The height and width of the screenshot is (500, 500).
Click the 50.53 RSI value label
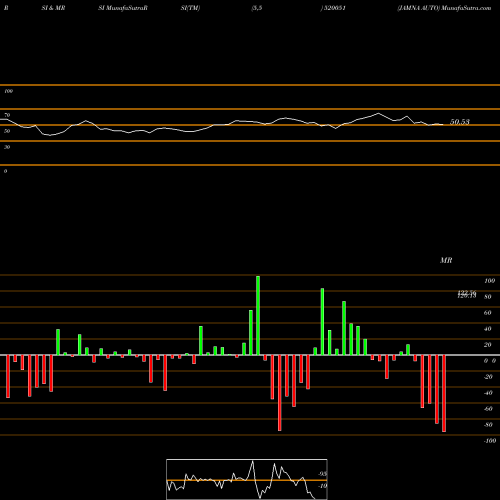(460, 122)
